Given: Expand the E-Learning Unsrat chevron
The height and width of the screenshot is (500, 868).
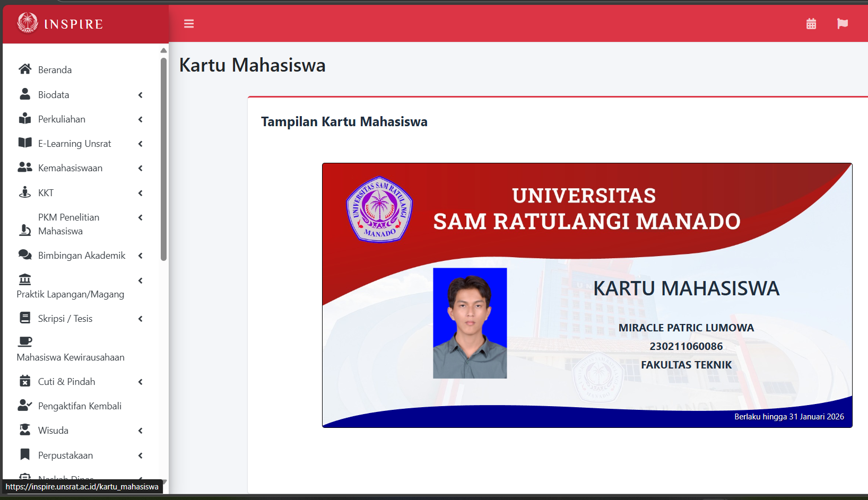Looking at the screenshot, I should pyautogui.click(x=141, y=144).
